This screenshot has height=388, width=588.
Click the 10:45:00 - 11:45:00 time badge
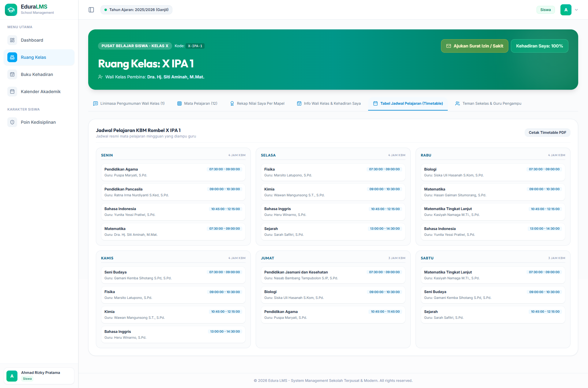385,312
